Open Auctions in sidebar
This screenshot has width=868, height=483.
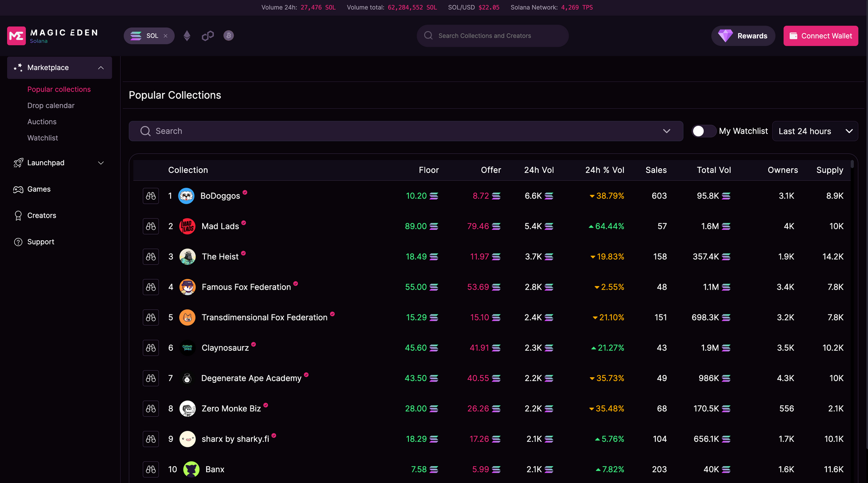[x=42, y=122]
